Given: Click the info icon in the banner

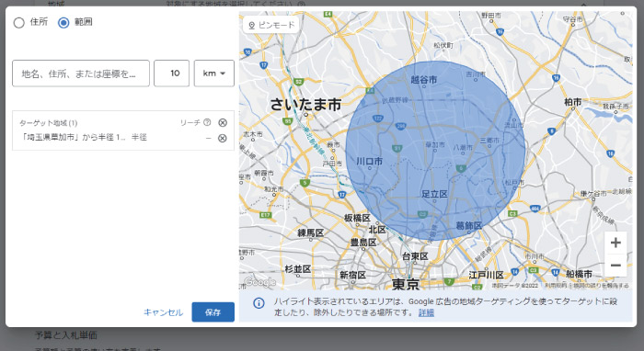Looking at the screenshot, I should 259,303.
